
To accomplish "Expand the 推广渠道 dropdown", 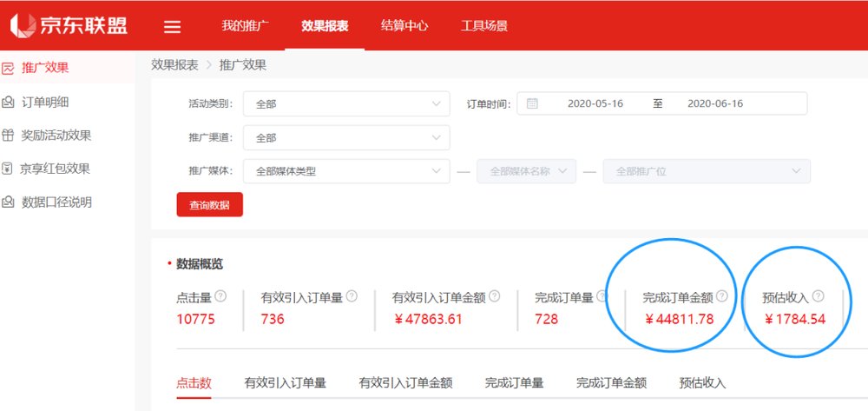I will pos(346,137).
